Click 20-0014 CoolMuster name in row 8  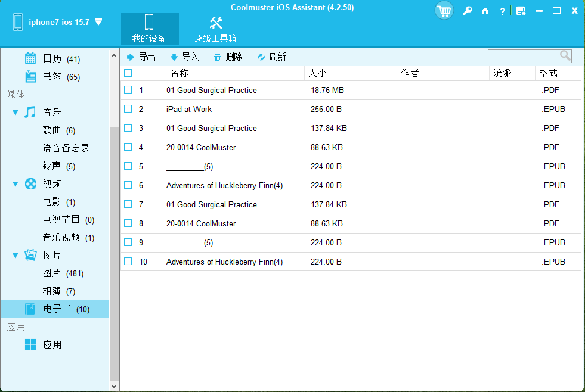click(x=201, y=223)
